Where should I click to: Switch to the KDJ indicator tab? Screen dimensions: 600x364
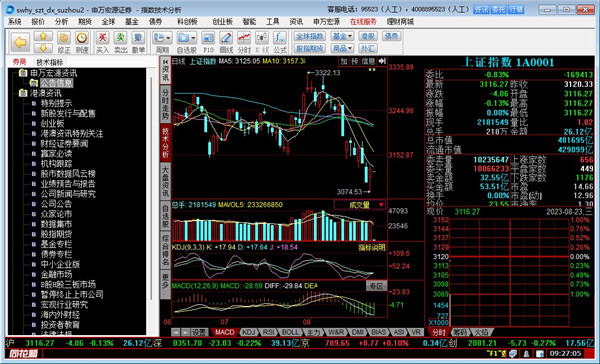[x=249, y=332]
